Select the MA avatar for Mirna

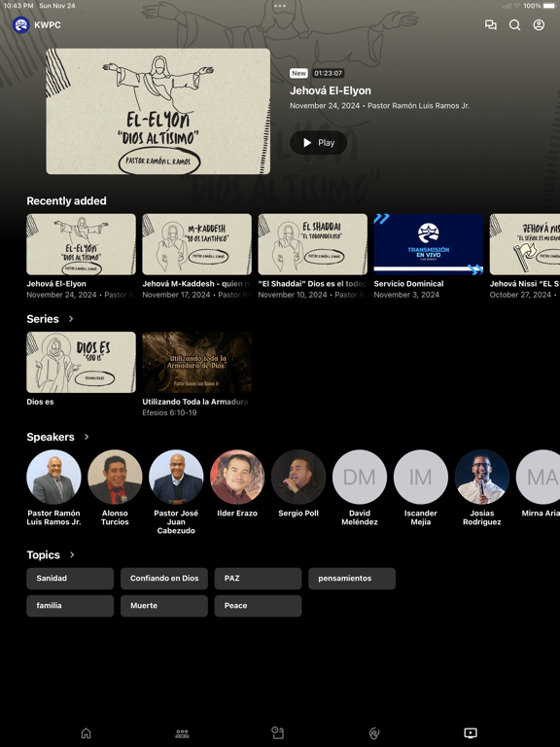538,477
